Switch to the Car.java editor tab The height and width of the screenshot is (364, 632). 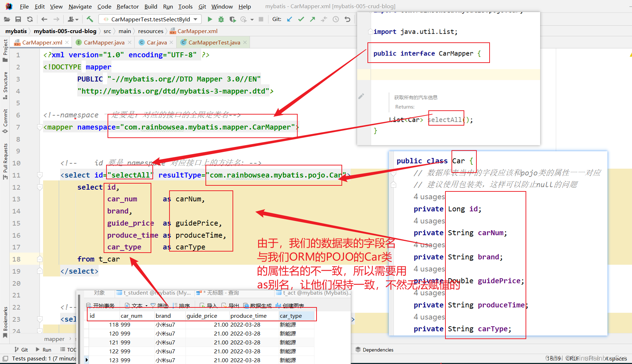[156, 42]
